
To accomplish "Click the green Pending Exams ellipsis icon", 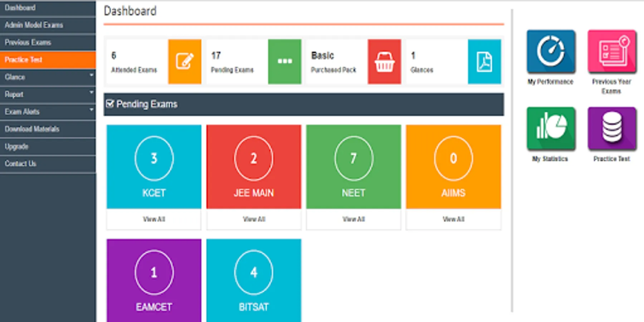I will point(285,62).
